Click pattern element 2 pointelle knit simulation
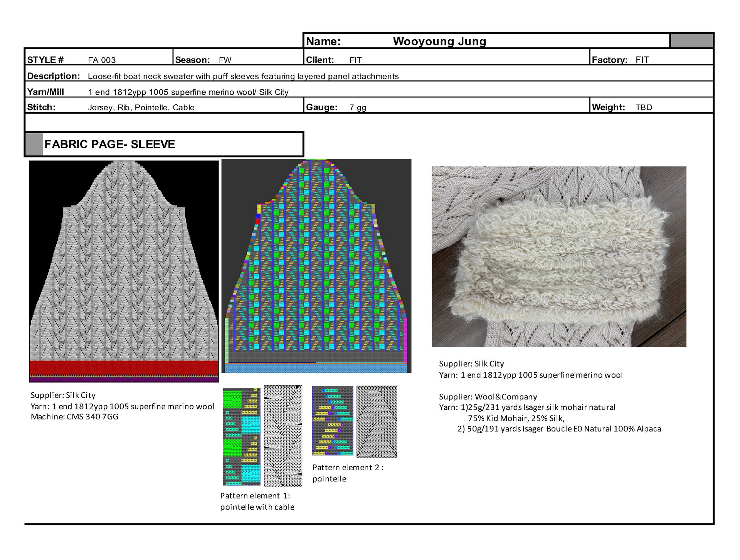Image resolution: width=740 pixels, height=560 pixels. 377,421
